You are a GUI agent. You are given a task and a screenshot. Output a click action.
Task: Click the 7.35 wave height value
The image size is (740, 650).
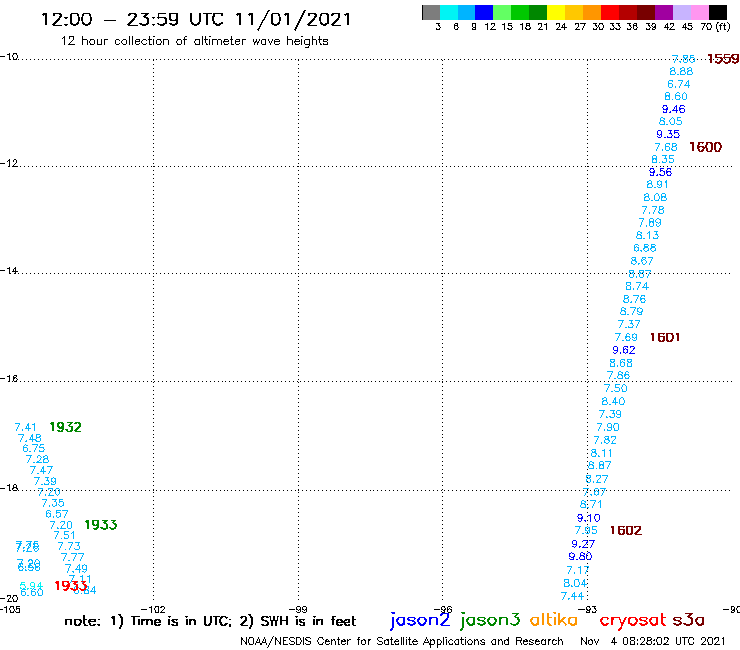[x=53, y=503]
